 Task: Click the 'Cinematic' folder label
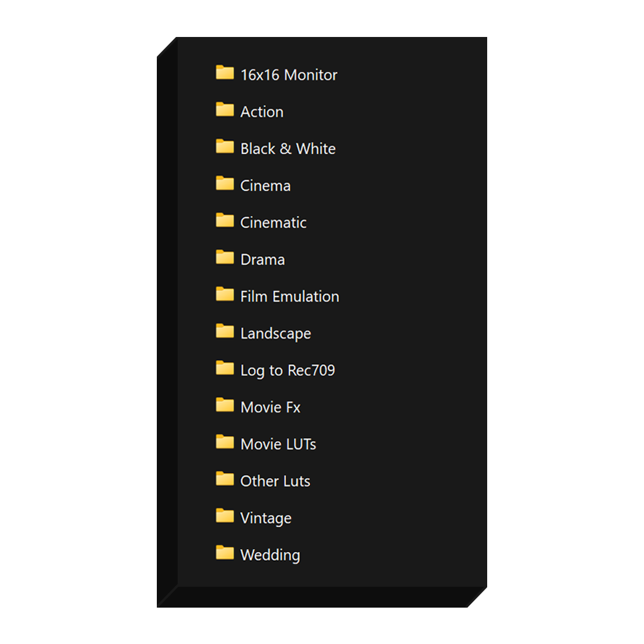coord(273,223)
